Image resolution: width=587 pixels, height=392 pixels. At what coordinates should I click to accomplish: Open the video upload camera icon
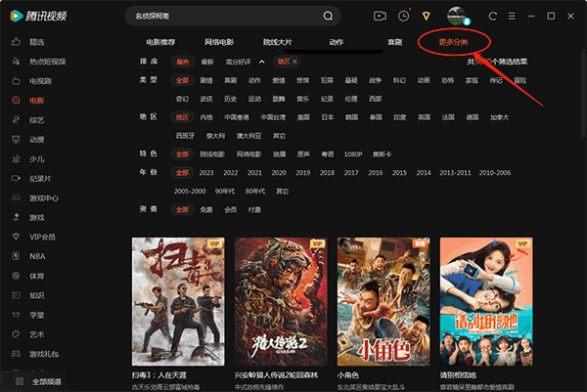380,16
